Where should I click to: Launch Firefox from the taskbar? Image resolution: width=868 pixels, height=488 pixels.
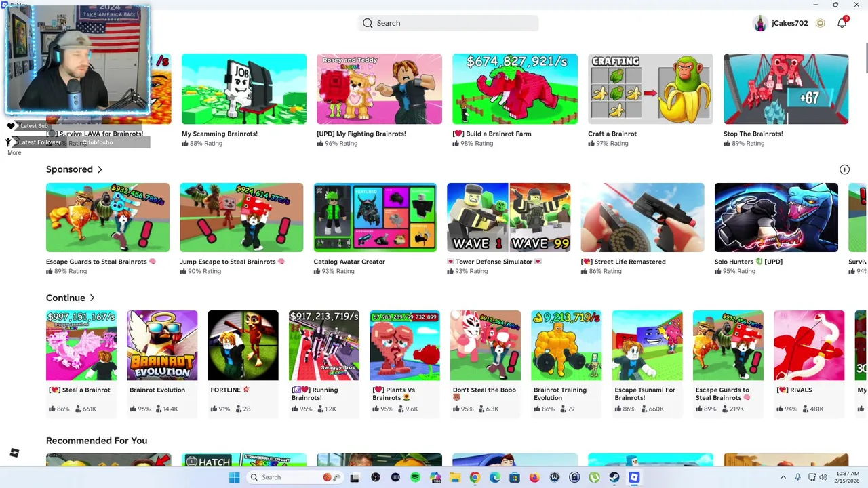[x=534, y=477]
